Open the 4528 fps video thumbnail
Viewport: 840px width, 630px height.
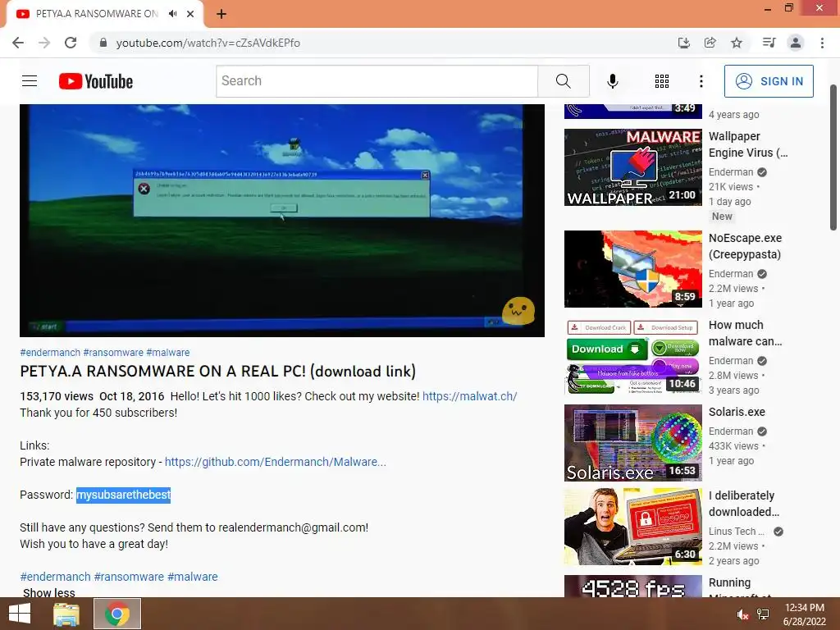point(632,587)
